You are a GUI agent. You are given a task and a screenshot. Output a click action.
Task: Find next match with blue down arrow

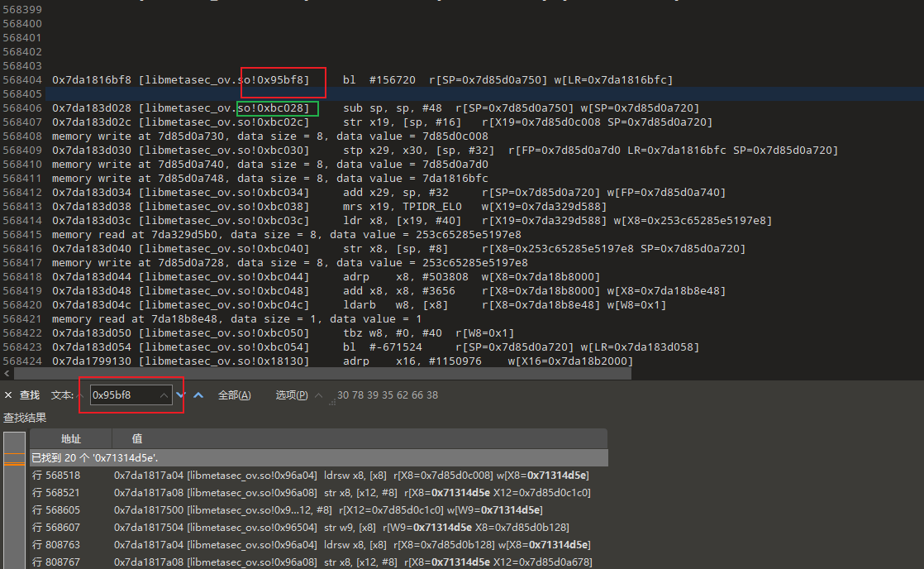[181, 395]
